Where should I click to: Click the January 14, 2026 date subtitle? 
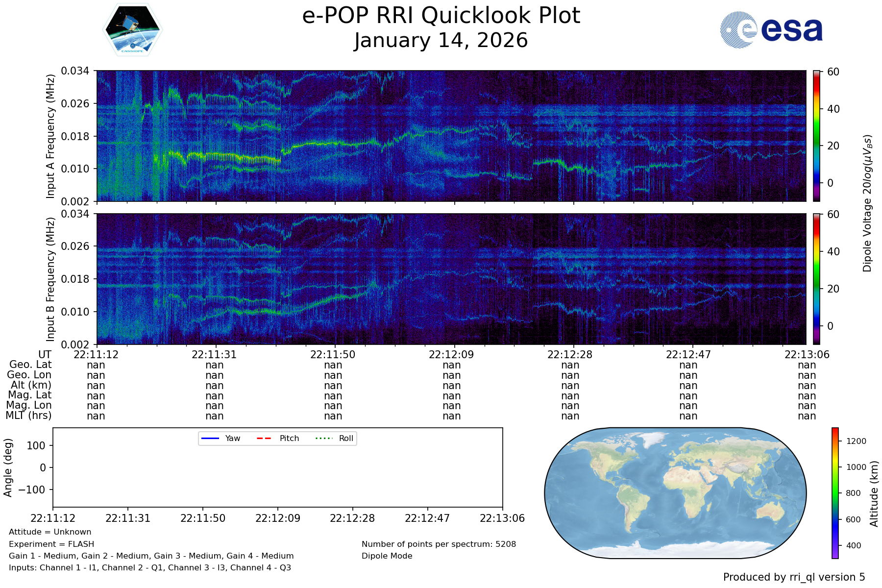(x=441, y=41)
